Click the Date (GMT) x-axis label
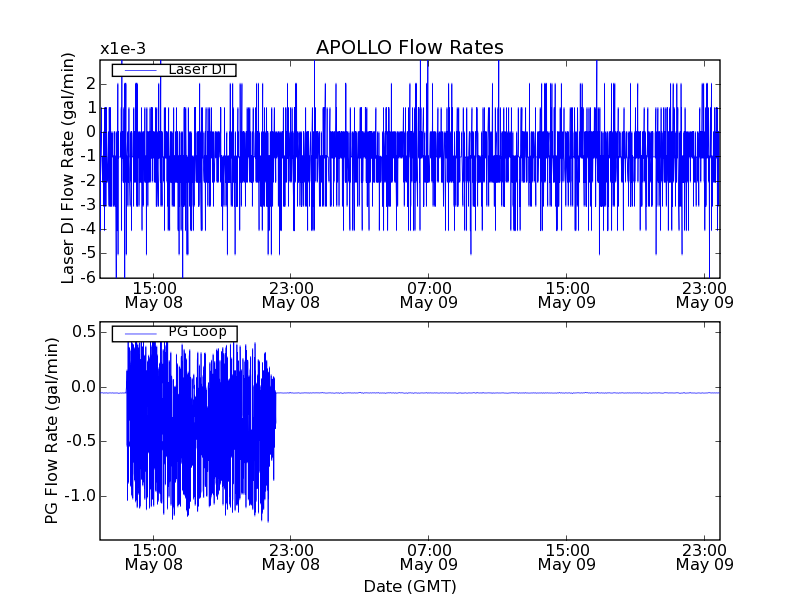Image resolution: width=800 pixels, height=600 pixels. 409,586
